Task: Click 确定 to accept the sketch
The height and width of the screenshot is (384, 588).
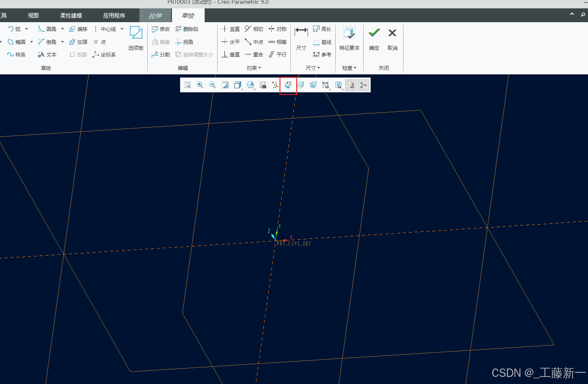Action: pyautogui.click(x=374, y=38)
